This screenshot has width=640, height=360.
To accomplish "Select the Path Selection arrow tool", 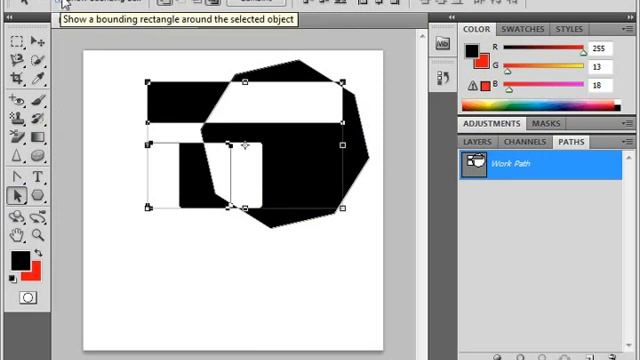I will click(x=17, y=196).
